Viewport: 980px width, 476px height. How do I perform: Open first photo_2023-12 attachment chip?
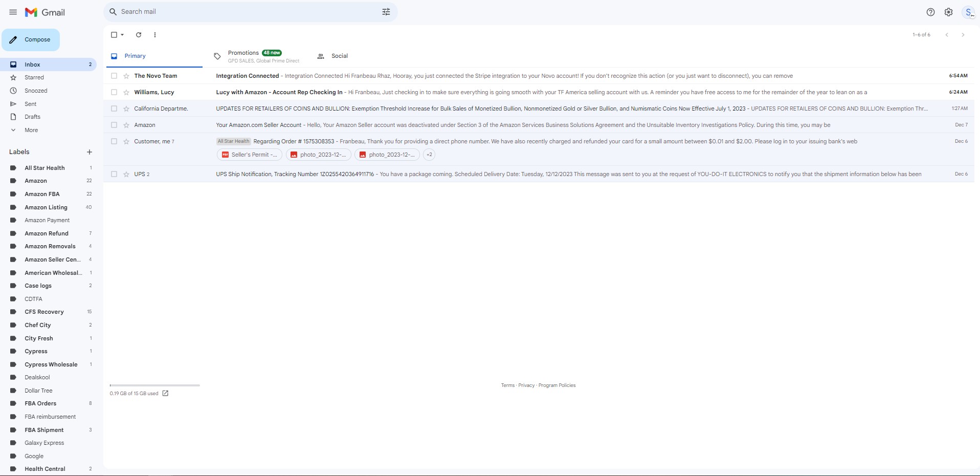318,155
